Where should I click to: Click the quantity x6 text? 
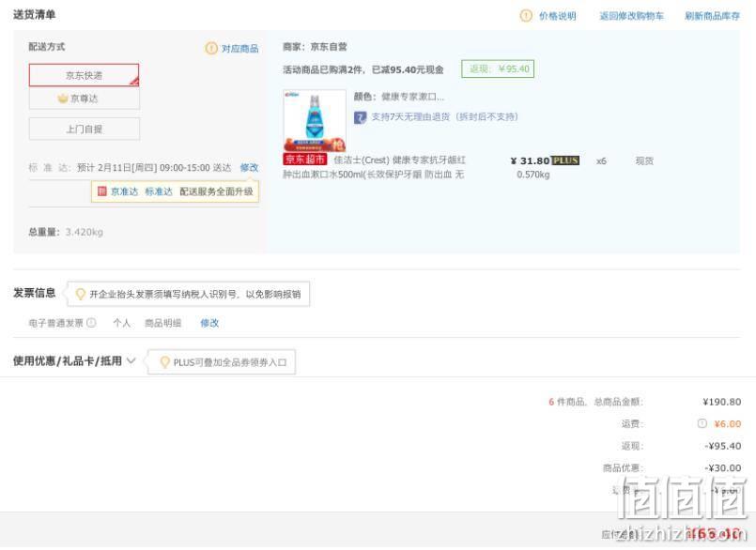(601, 160)
